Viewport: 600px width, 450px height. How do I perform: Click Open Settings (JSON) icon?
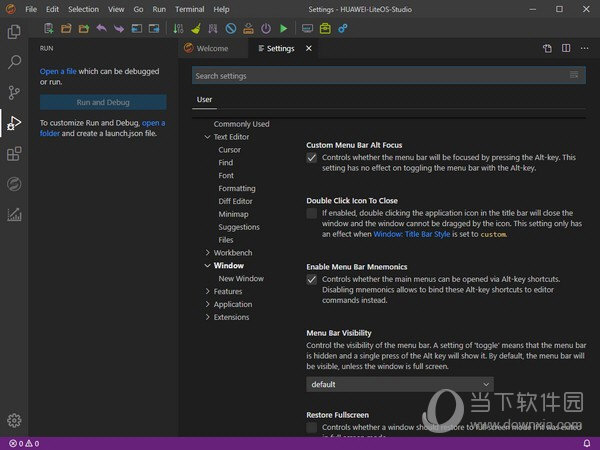click(x=547, y=48)
